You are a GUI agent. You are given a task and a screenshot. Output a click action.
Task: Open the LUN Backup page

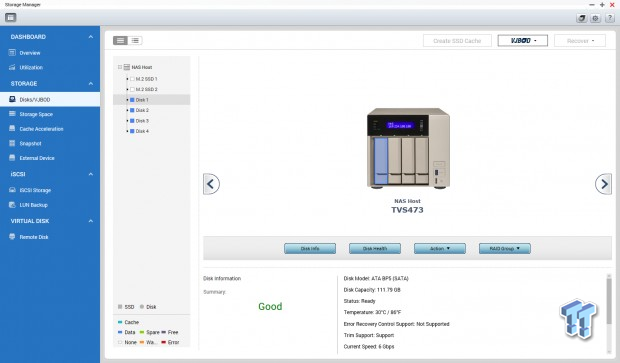click(34, 204)
